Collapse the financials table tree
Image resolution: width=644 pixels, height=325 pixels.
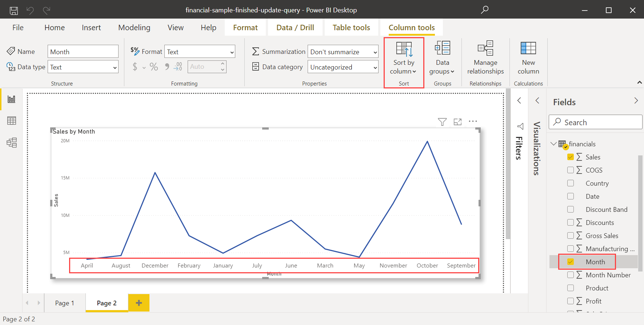pos(553,144)
